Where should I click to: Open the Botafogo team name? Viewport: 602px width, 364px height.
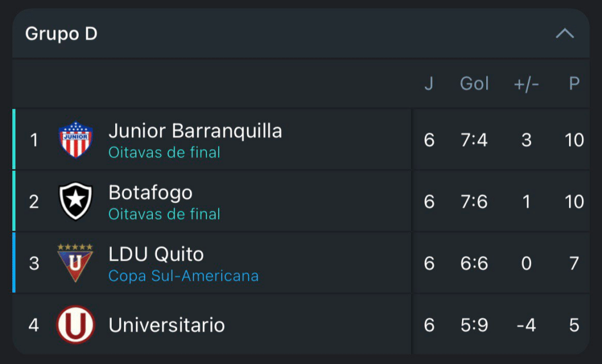[x=150, y=193]
